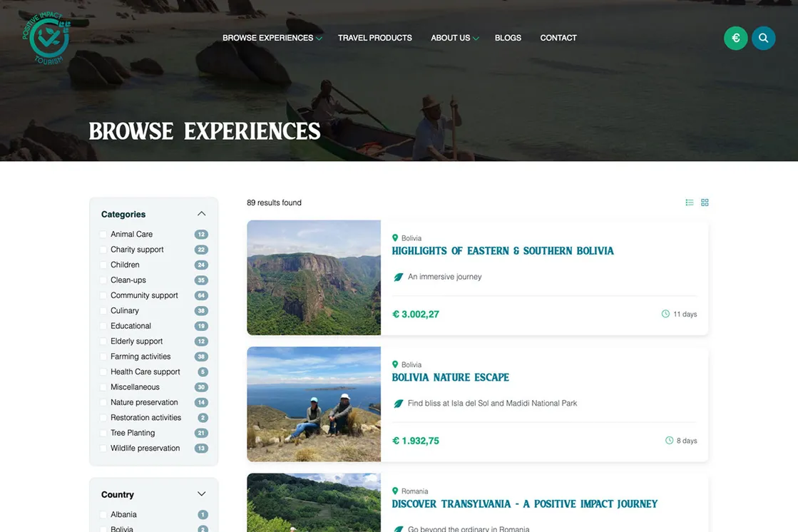Click the leaf icon beside 'An immersive journey'
Screen dimensions: 798x532
pyautogui.click(x=398, y=277)
